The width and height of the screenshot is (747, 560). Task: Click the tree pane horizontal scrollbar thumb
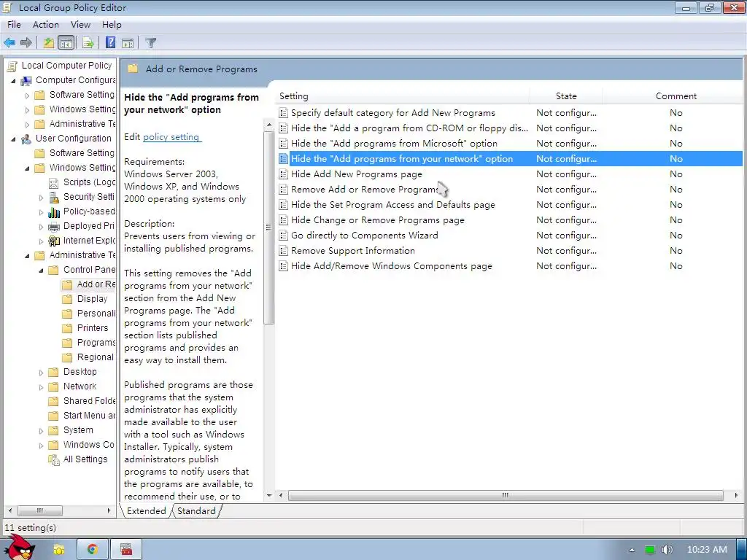click(x=40, y=510)
